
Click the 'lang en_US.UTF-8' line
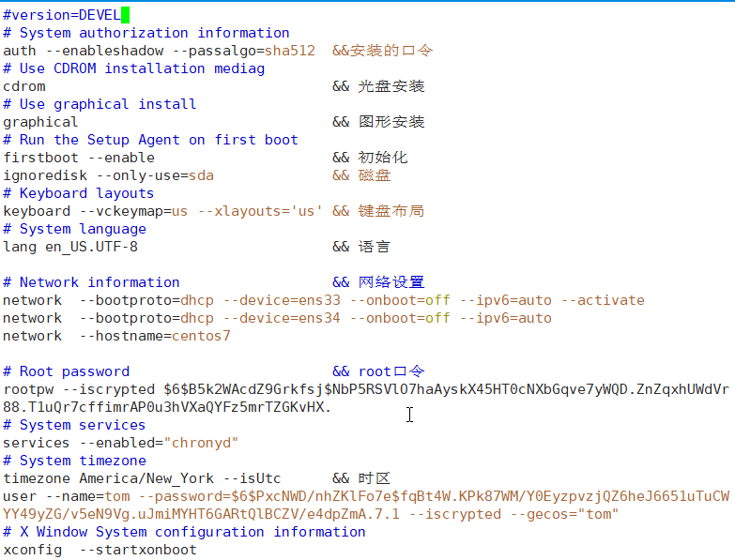point(70,247)
